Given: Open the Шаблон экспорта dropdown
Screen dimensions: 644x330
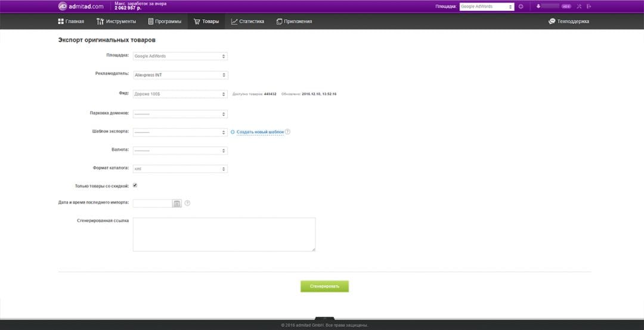Looking at the screenshot, I should tap(180, 132).
